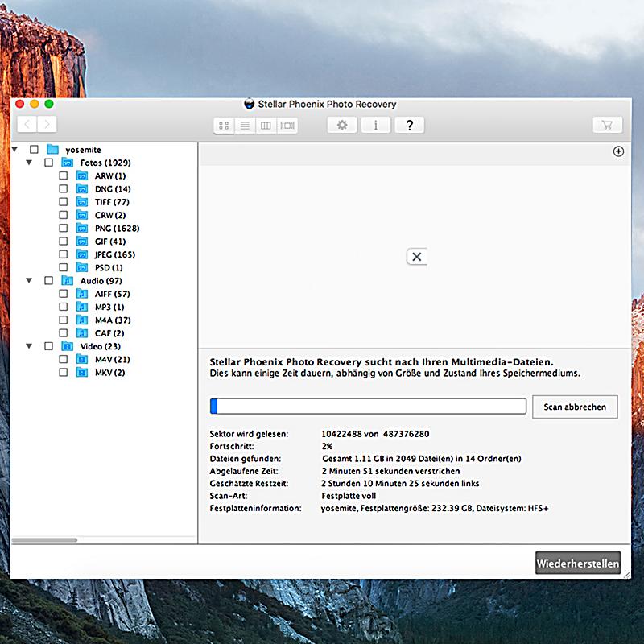Check the yosemite root checkbox
The image size is (644, 644).
click(34, 149)
